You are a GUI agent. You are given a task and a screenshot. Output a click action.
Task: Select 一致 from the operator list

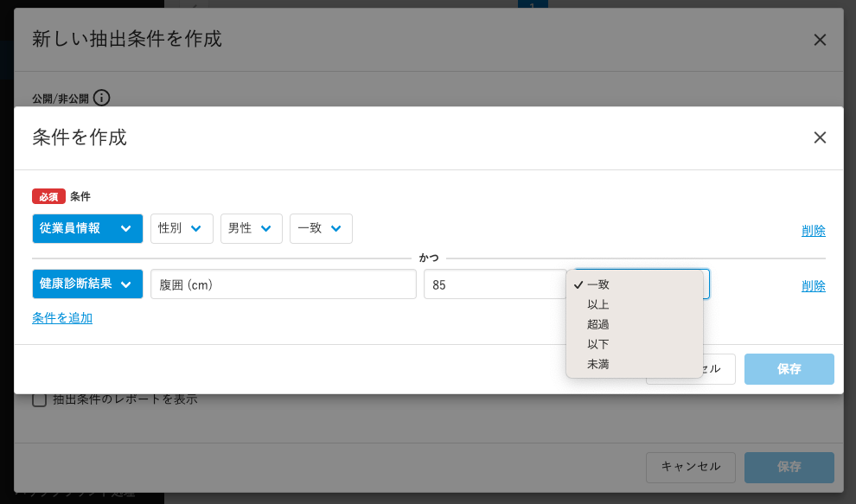(x=598, y=284)
